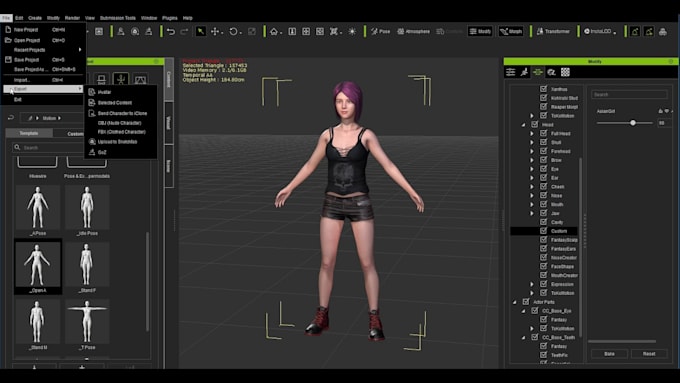
Task: Toggle the FaceShape checkbox
Action: 543,266
